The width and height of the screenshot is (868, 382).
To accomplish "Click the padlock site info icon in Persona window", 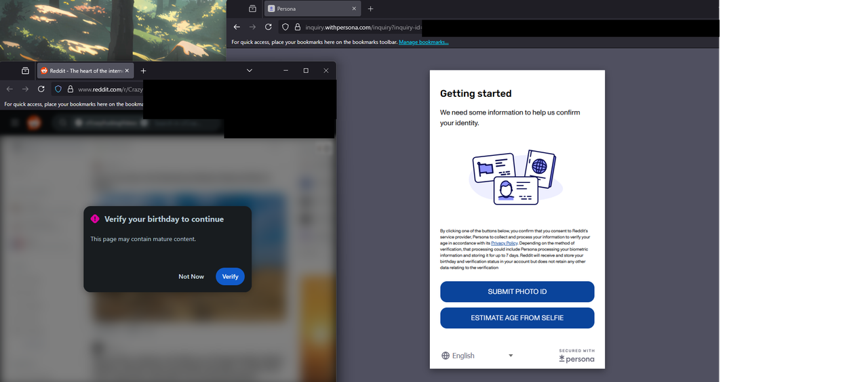I will point(297,27).
